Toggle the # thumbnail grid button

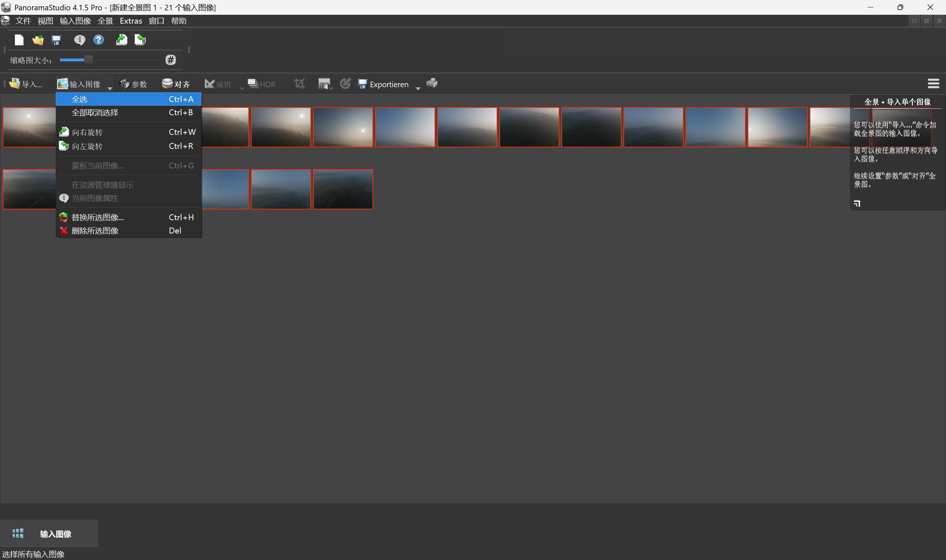click(x=171, y=60)
